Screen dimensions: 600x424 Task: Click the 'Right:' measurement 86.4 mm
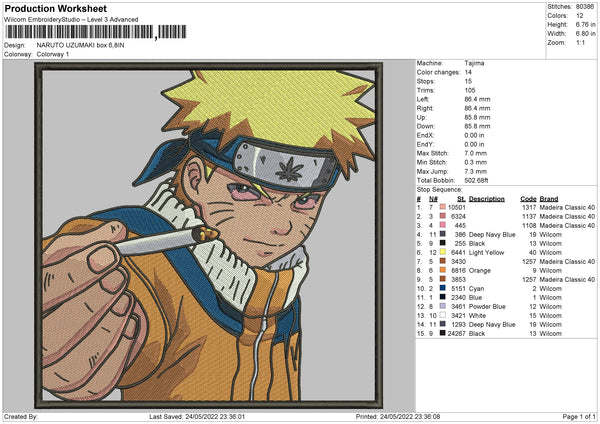(x=477, y=108)
